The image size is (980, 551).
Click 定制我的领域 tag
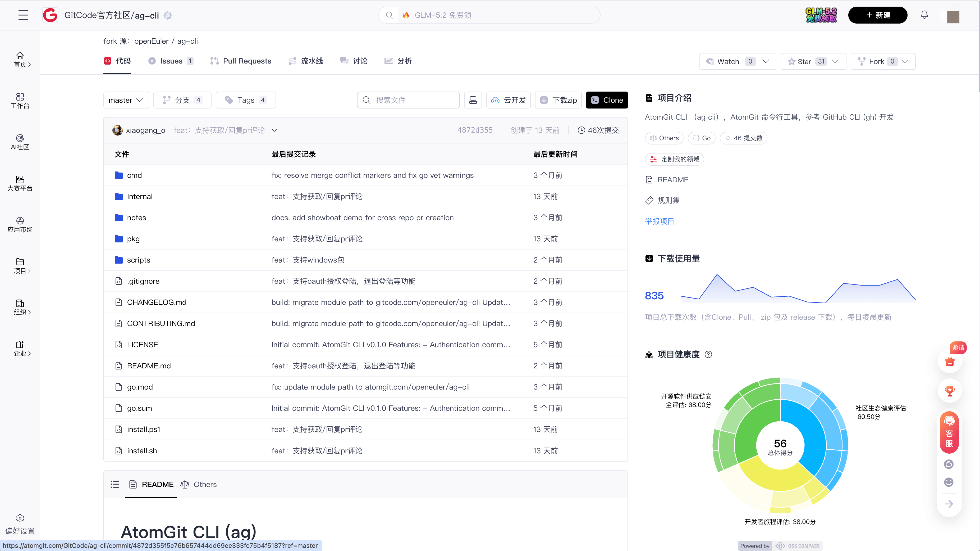[675, 159]
